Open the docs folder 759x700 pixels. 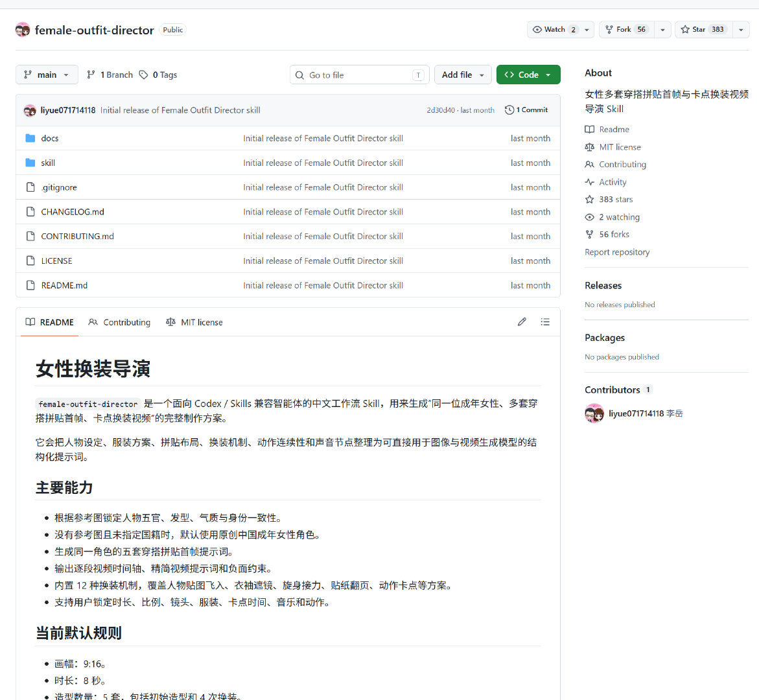pyautogui.click(x=50, y=139)
